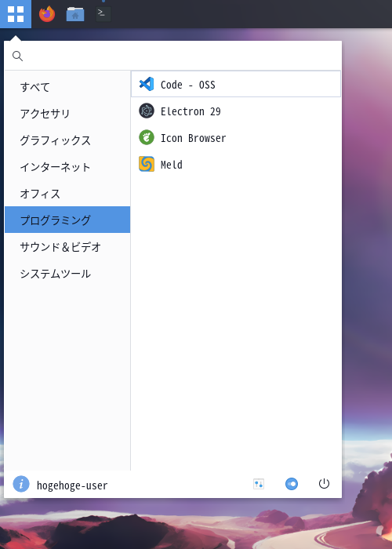
Task: Click the lock screen toggle icon
Action: (x=292, y=484)
